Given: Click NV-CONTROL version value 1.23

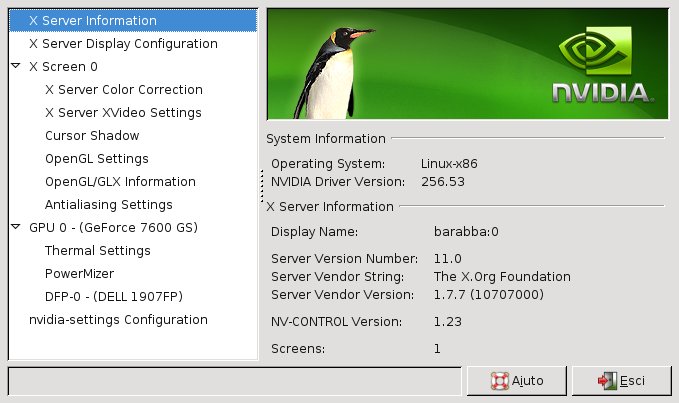Looking at the screenshot, I should pyautogui.click(x=448, y=322).
